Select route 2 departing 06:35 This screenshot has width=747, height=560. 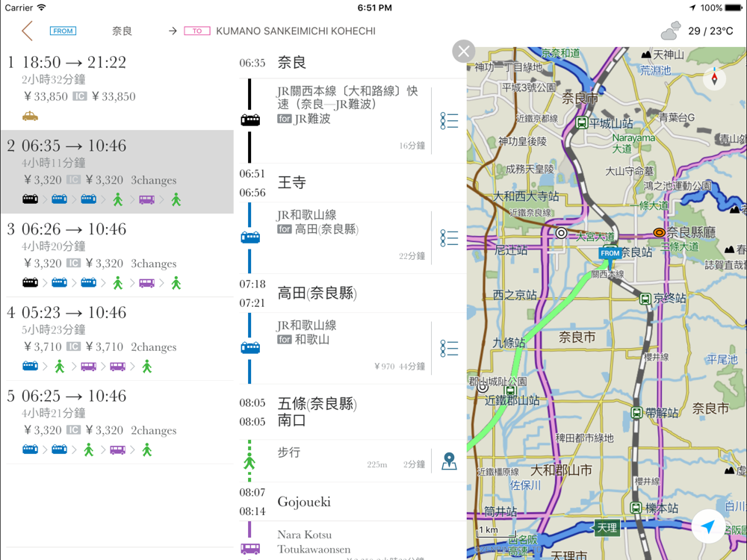click(117, 172)
